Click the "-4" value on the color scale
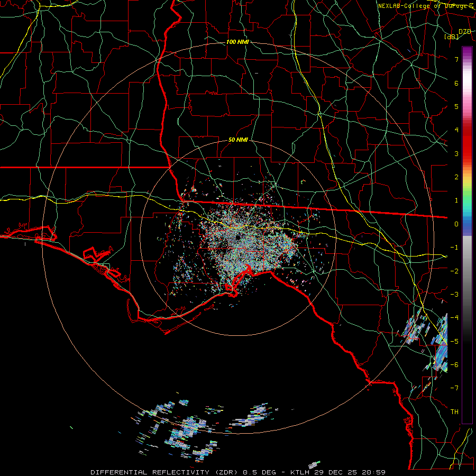 [x=454, y=318]
